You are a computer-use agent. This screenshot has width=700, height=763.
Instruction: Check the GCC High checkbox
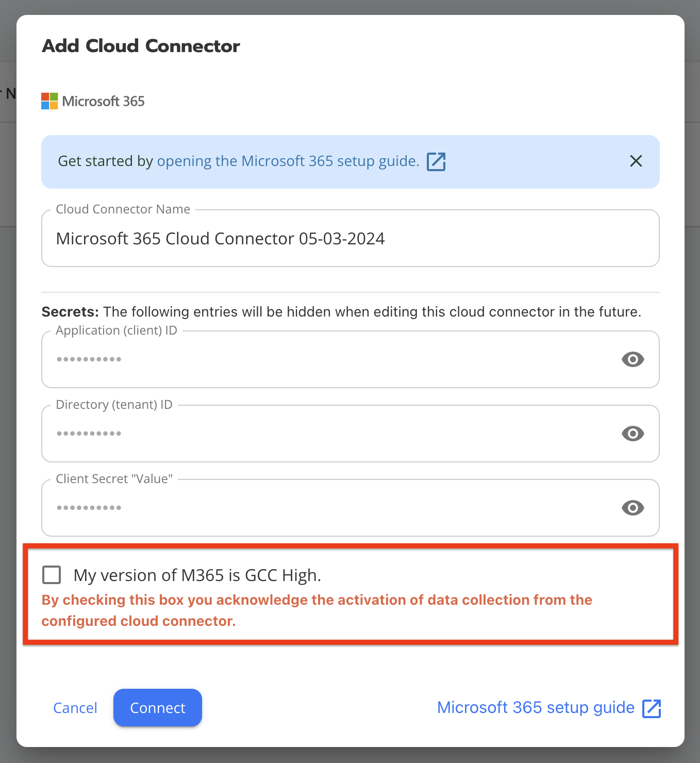52,575
